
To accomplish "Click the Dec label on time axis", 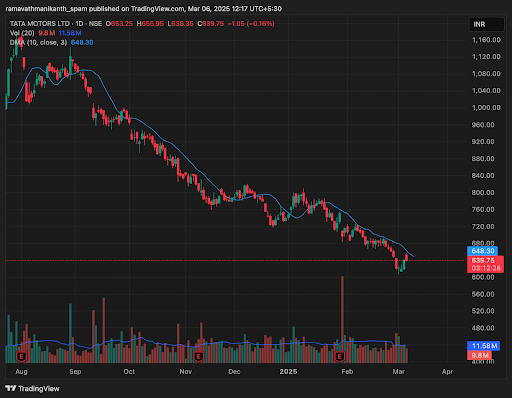I will click(234, 371).
